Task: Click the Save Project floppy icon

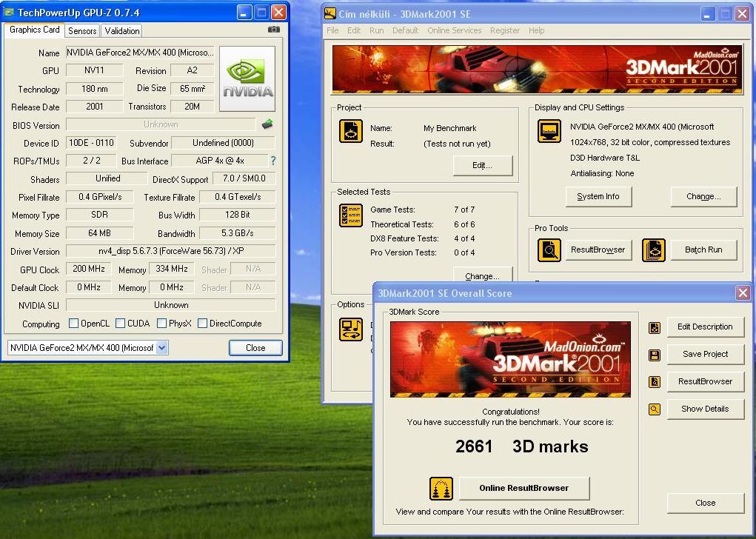Action: click(x=655, y=355)
